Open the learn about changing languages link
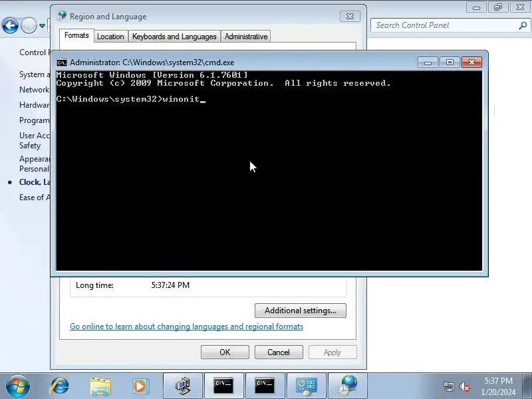 pyautogui.click(x=186, y=327)
